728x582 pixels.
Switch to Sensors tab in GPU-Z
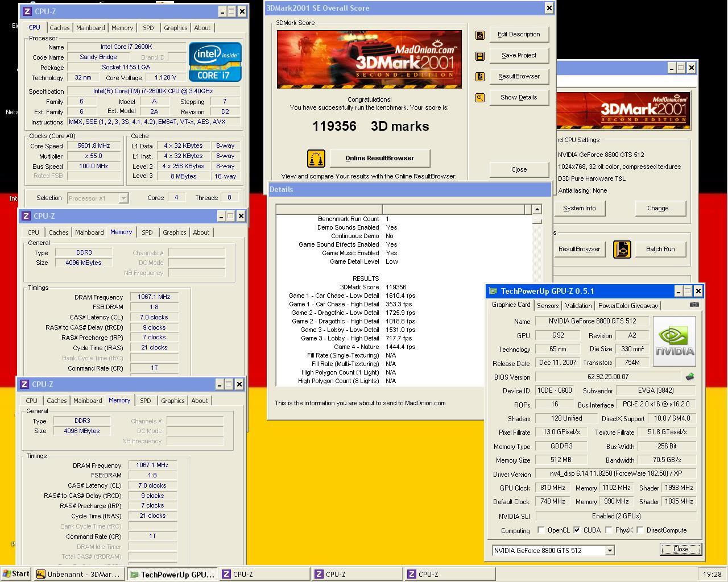pos(548,305)
